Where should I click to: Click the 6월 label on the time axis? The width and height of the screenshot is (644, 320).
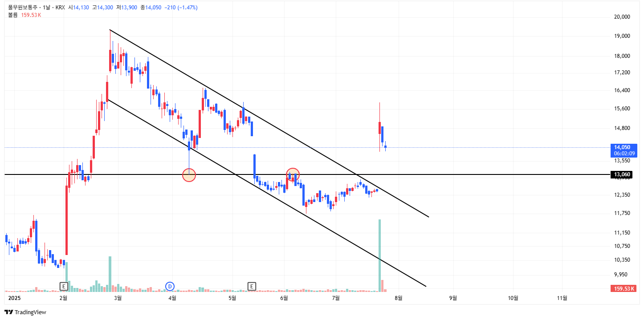pos(284,298)
